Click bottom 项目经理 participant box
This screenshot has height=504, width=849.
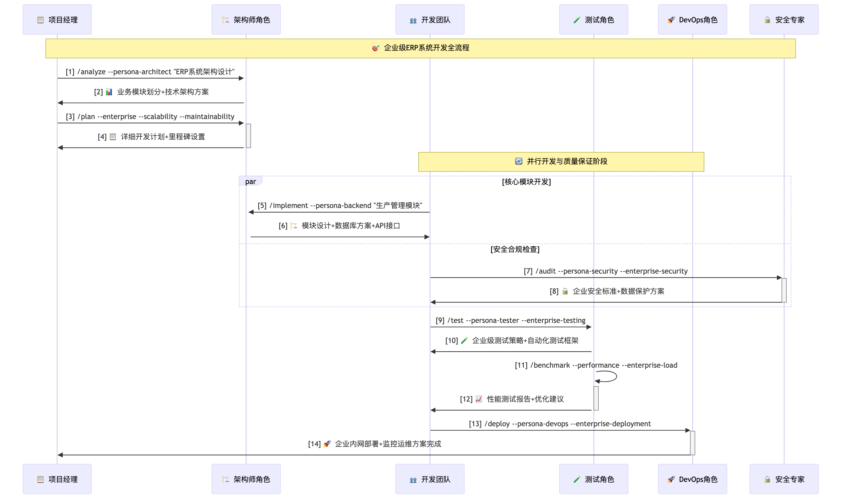(57, 479)
